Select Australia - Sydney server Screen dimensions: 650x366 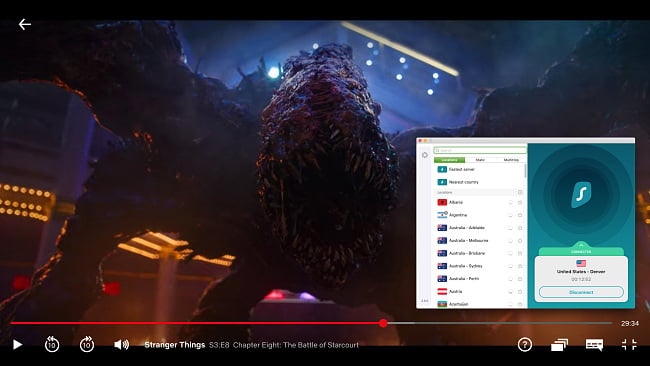(x=480, y=266)
